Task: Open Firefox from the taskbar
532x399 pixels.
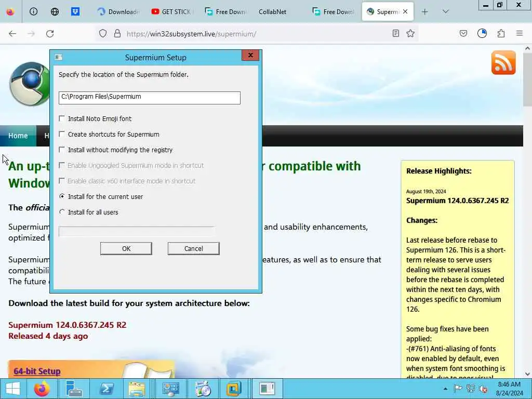Action: (42, 389)
